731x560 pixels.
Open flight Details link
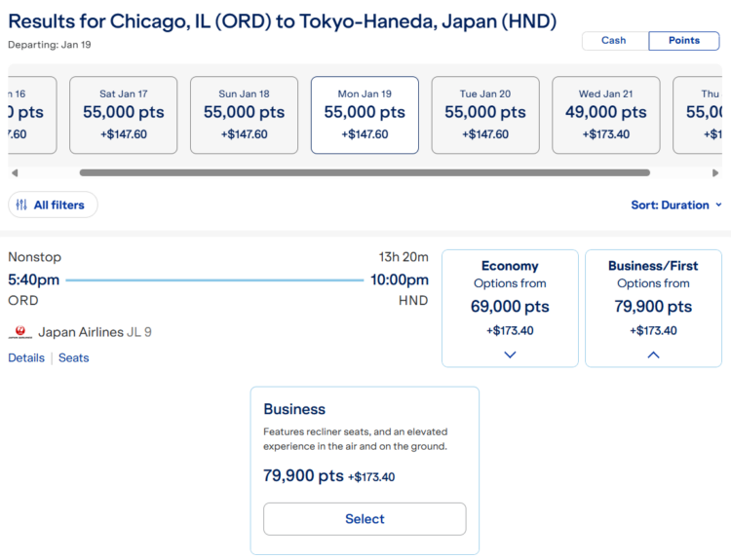point(26,357)
